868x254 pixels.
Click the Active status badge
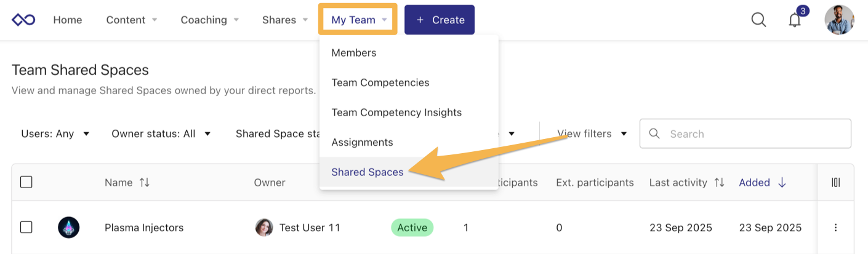(x=412, y=228)
